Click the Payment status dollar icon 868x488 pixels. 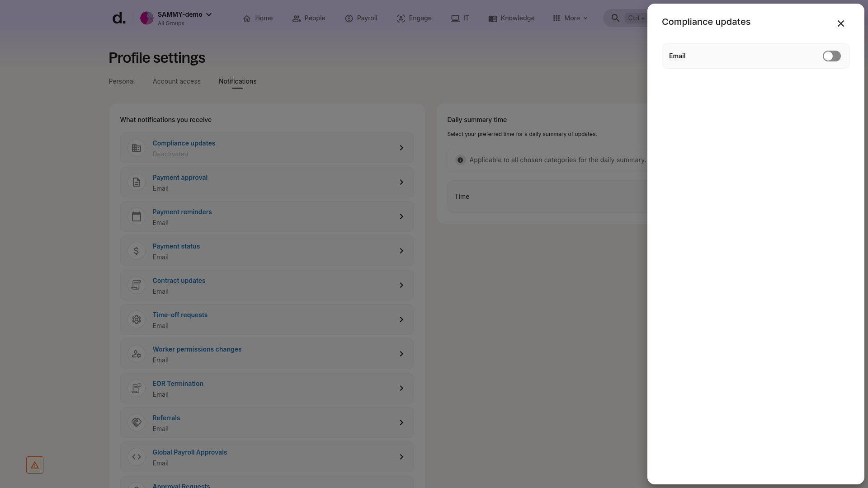pyautogui.click(x=136, y=251)
